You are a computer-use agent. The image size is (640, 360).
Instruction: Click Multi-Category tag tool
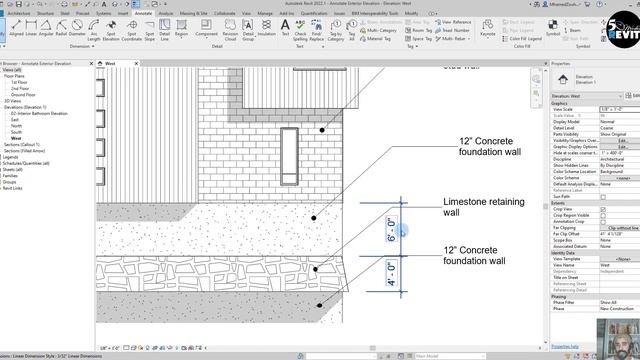coord(378,31)
